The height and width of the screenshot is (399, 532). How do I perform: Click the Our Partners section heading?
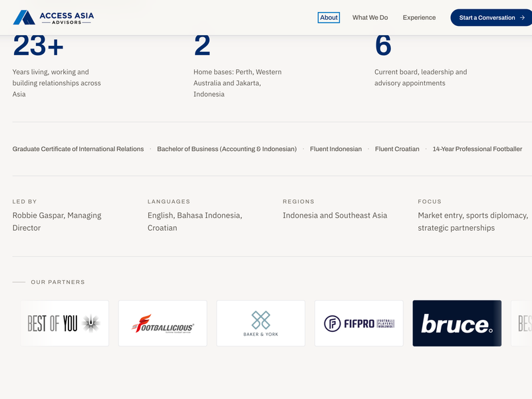(58, 282)
